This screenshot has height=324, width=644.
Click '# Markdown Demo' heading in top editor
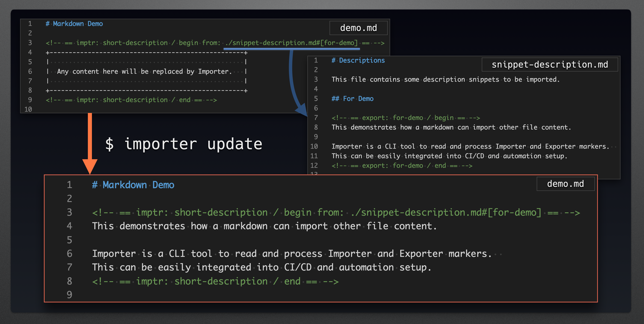coord(74,24)
